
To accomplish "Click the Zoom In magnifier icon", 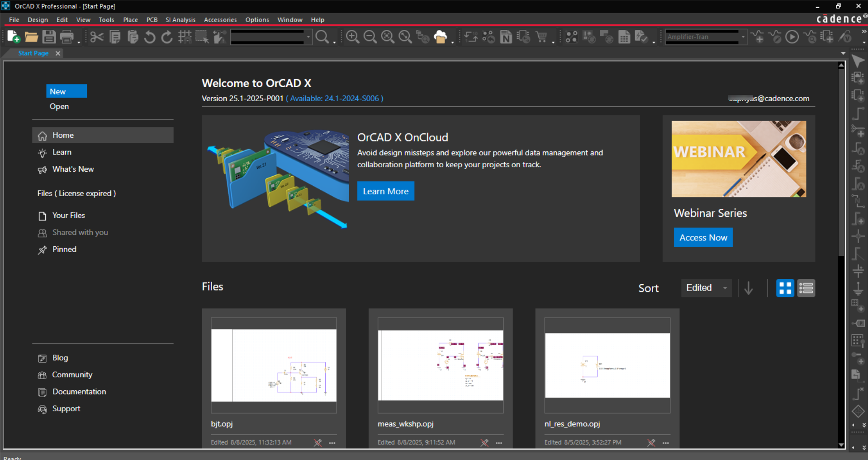I will (x=352, y=37).
